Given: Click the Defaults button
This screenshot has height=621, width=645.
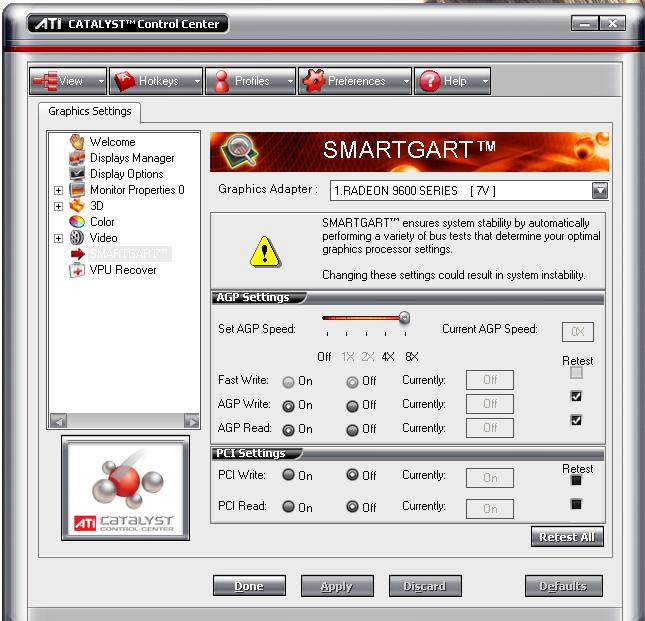Looking at the screenshot, I should [x=564, y=586].
